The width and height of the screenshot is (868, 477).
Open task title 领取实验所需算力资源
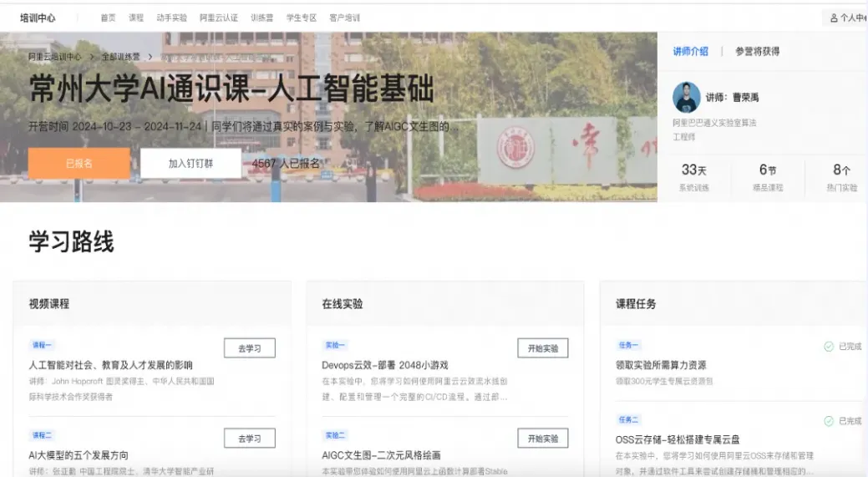click(661, 365)
